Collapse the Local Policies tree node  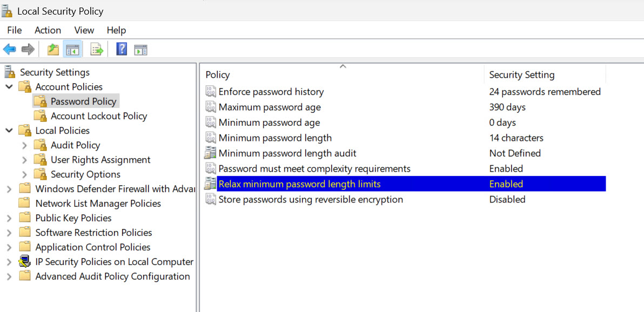pyautogui.click(x=9, y=131)
